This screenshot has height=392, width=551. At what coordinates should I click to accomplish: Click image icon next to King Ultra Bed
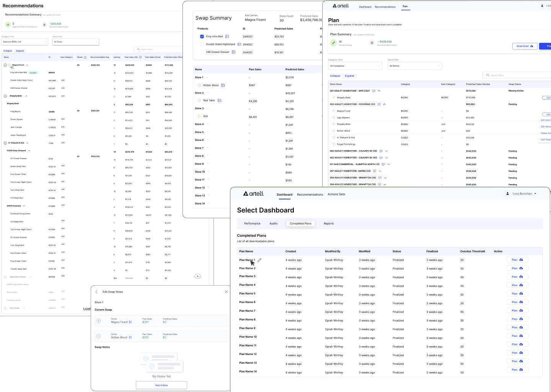pyautogui.click(x=227, y=37)
